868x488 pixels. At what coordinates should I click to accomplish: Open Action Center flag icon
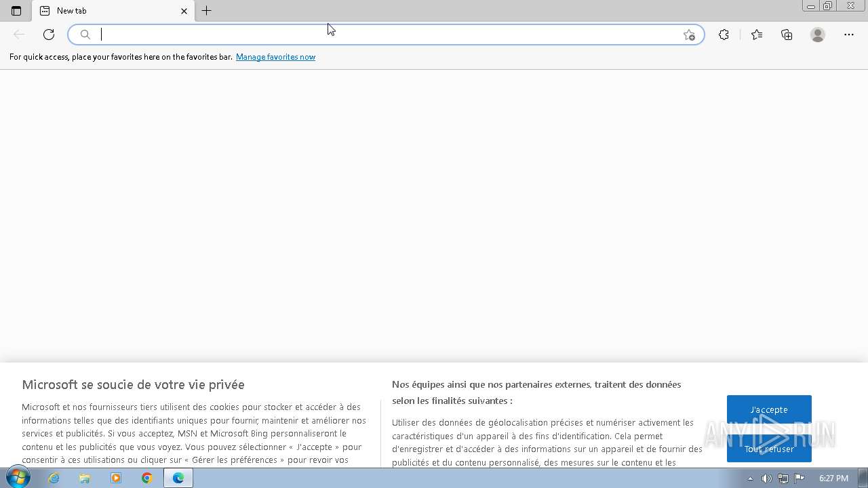(800, 479)
